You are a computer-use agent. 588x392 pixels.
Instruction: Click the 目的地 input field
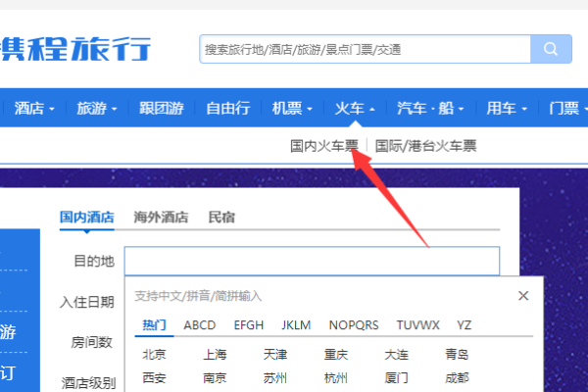pos(311,261)
